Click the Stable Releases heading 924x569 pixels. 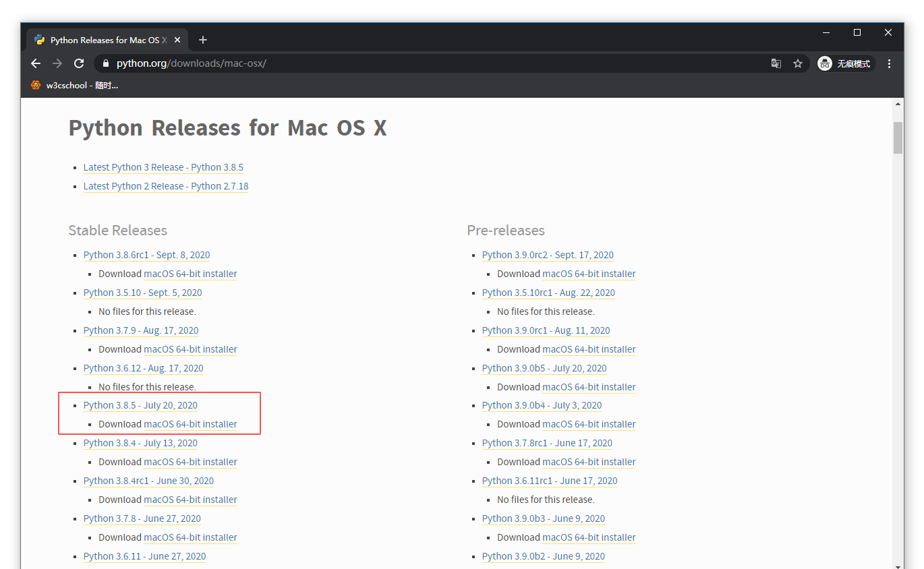tap(117, 231)
